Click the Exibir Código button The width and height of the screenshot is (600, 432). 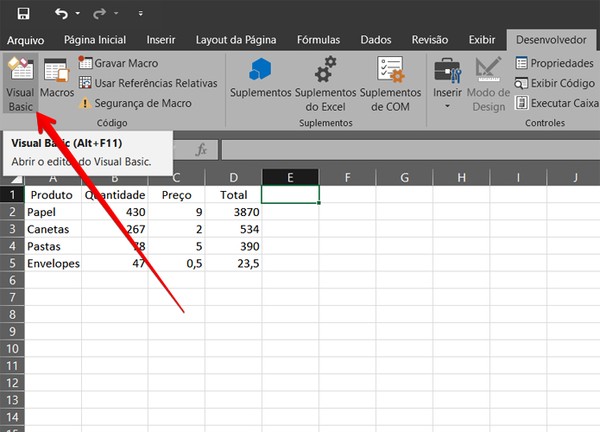(554, 83)
